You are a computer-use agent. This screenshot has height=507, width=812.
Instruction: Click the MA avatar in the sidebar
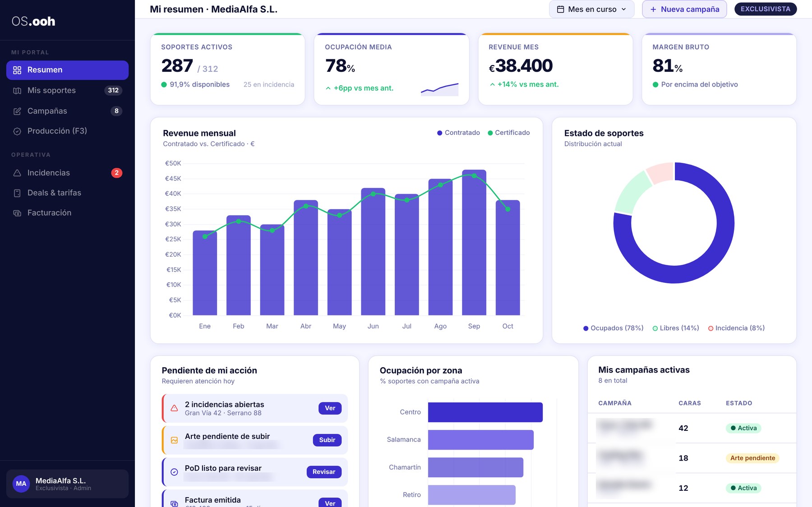(21, 484)
